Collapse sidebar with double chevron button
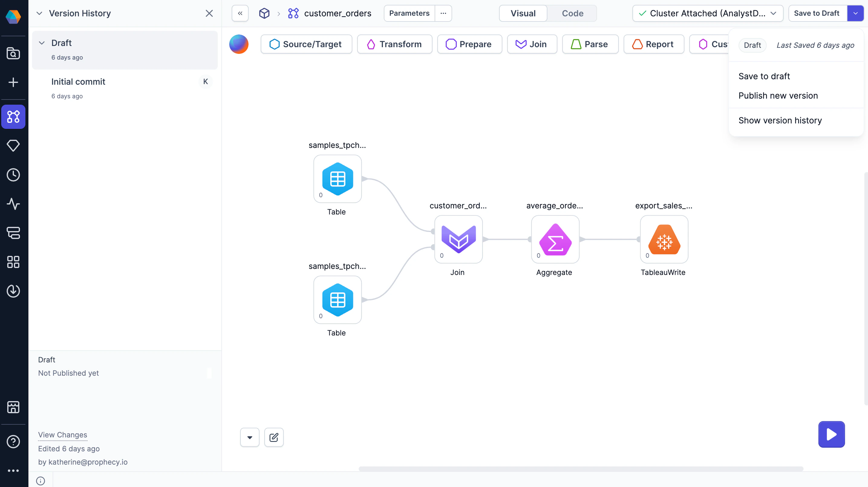The height and width of the screenshot is (487, 868). pyautogui.click(x=240, y=14)
